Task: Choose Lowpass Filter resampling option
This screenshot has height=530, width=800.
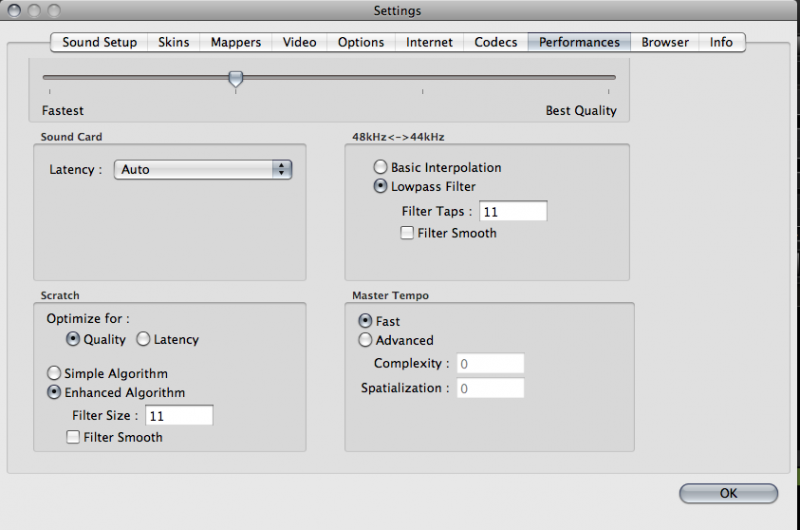Action: [x=380, y=186]
